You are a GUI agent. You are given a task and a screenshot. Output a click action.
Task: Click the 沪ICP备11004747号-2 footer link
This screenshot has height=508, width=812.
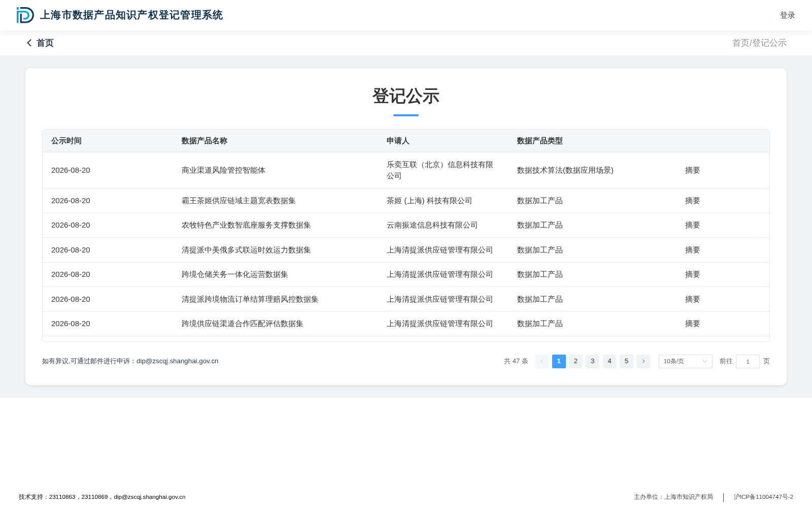coord(763,497)
